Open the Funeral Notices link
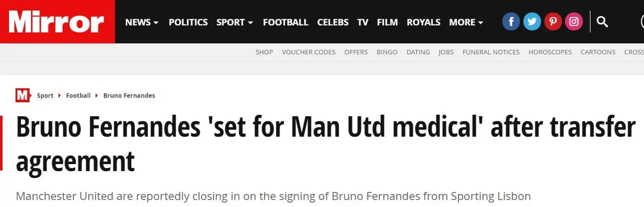Screen dimensions: 644x207 pos(491,52)
